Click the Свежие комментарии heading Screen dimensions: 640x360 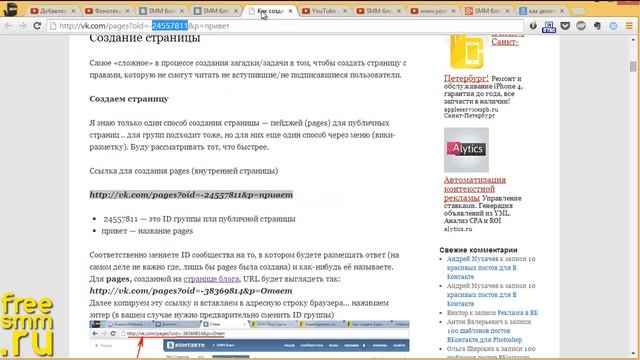coord(478,250)
